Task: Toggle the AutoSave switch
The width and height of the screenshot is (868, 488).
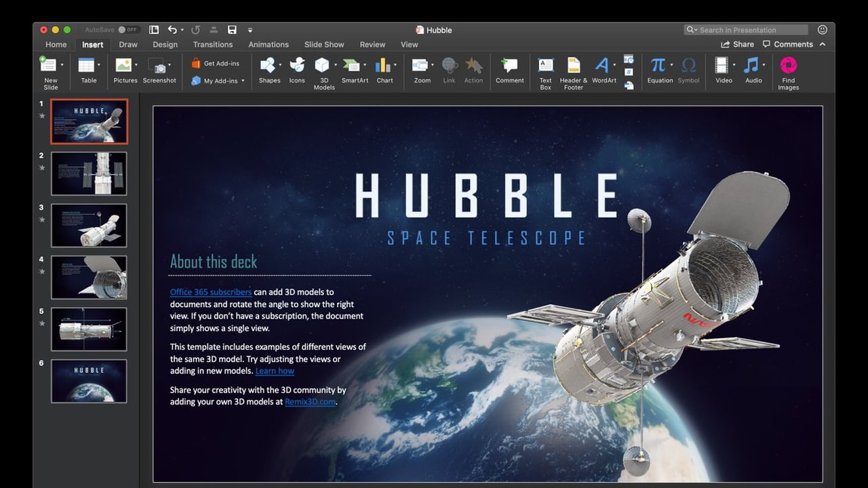Action: [128, 30]
